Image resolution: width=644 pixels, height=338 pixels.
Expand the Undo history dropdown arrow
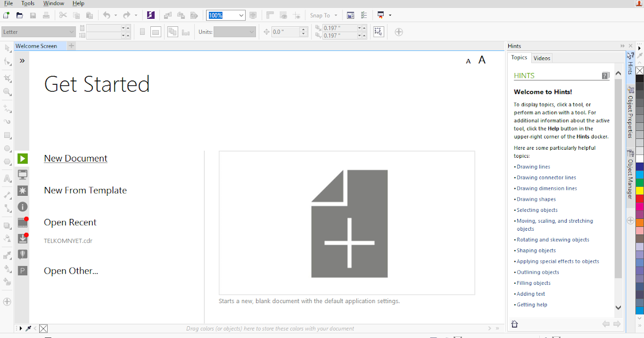tap(115, 16)
